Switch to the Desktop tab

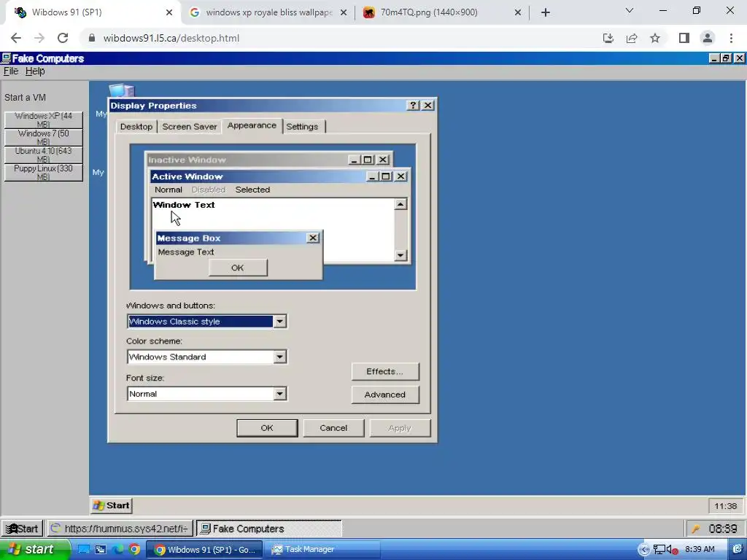(x=136, y=127)
